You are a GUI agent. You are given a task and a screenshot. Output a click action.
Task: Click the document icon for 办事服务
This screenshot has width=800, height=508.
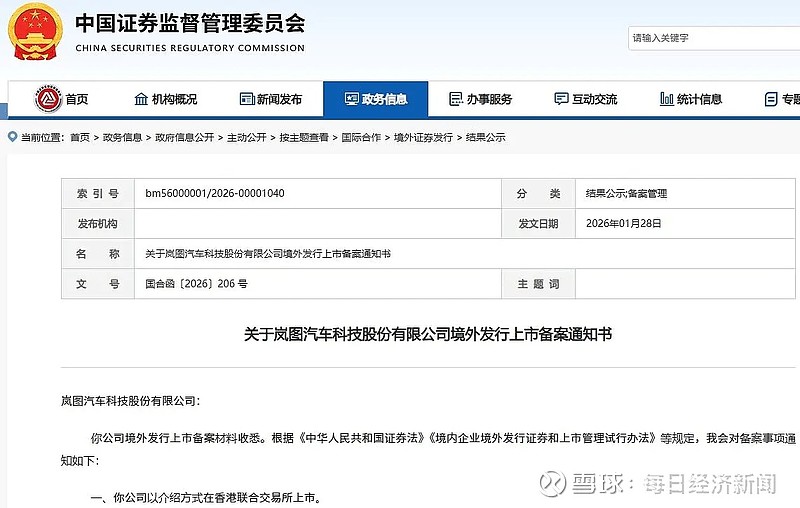456,99
